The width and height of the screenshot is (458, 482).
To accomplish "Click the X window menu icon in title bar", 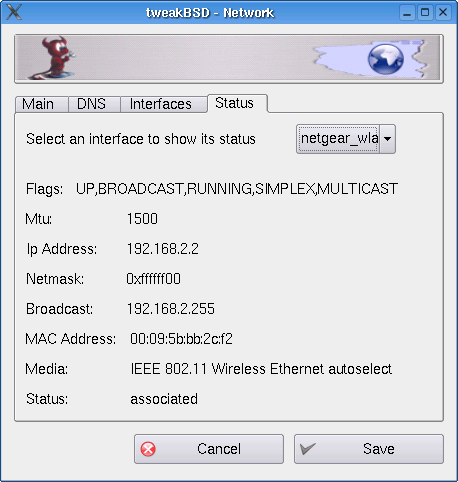I will point(14,12).
